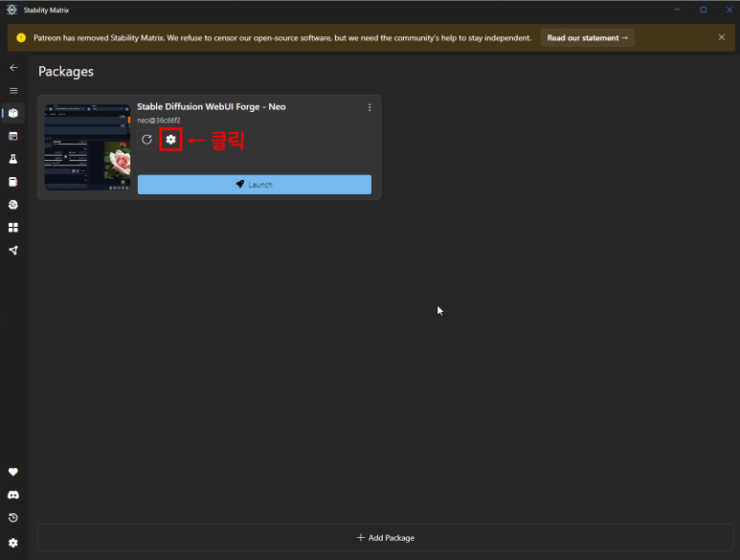Go back with the left arrow icon

pyautogui.click(x=13, y=67)
